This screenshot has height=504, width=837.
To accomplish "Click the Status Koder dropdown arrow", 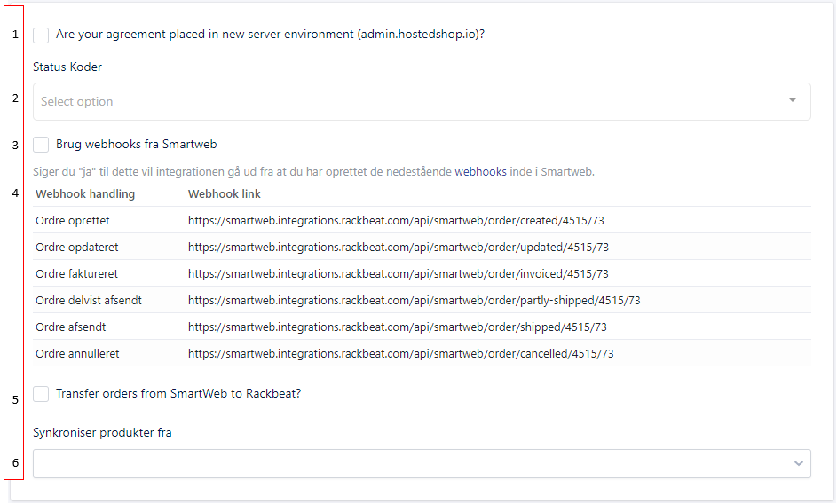I will click(792, 100).
